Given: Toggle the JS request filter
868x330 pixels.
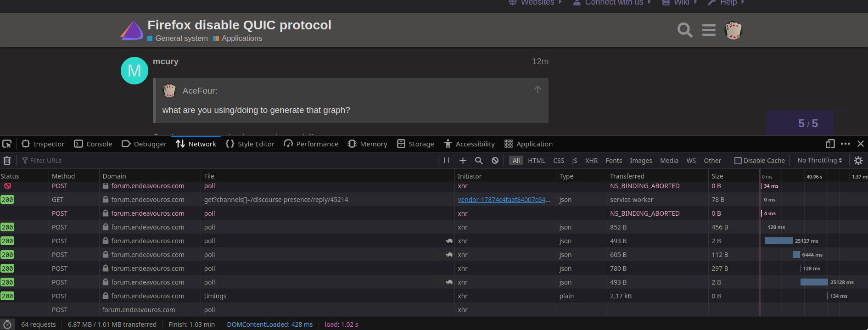Looking at the screenshot, I should coord(574,161).
